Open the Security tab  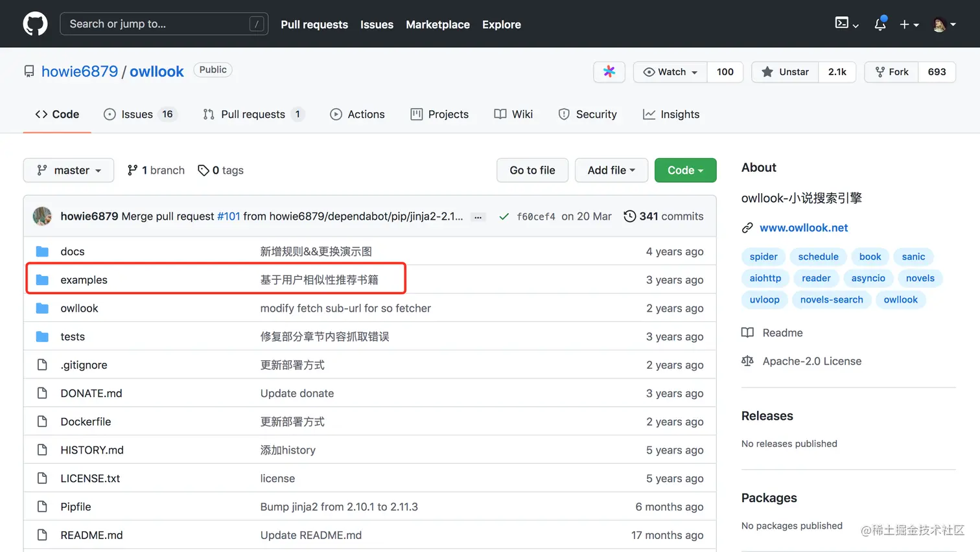587,114
